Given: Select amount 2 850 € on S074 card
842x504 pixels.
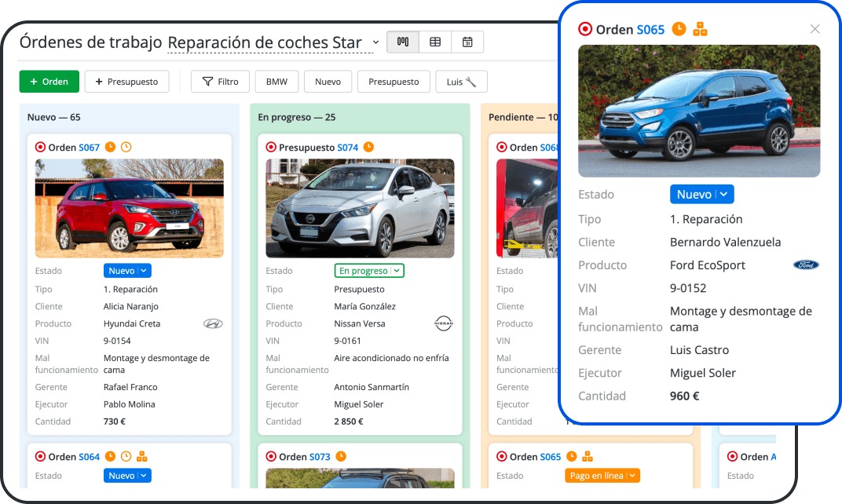Looking at the screenshot, I should pos(349,422).
